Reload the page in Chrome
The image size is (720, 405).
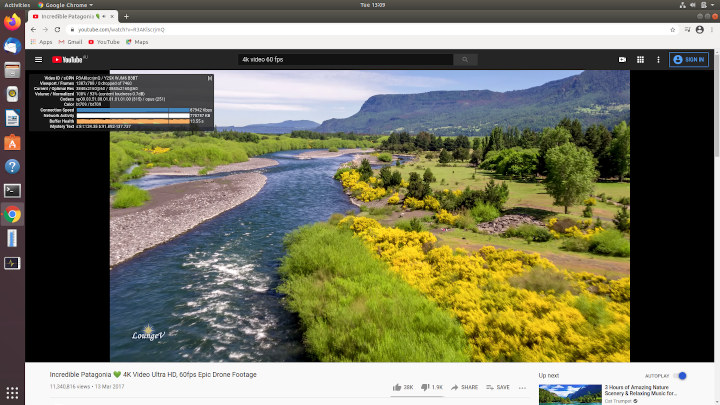pos(57,29)
